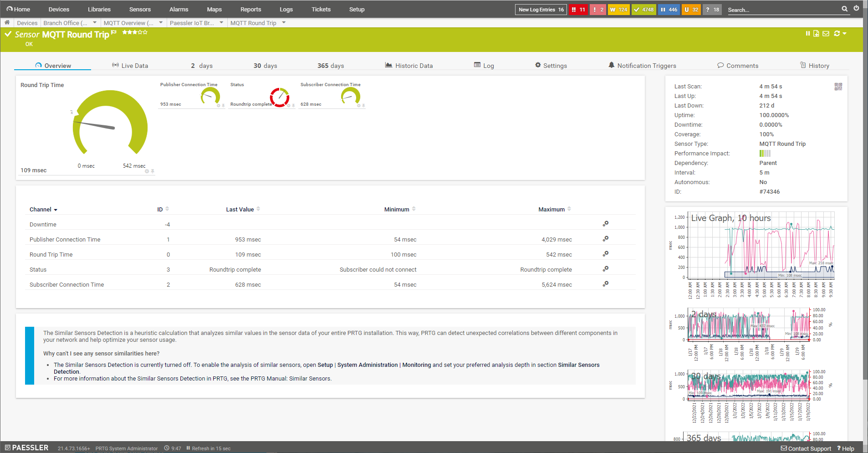Switch to the Live Data tab

click(130, 66)
